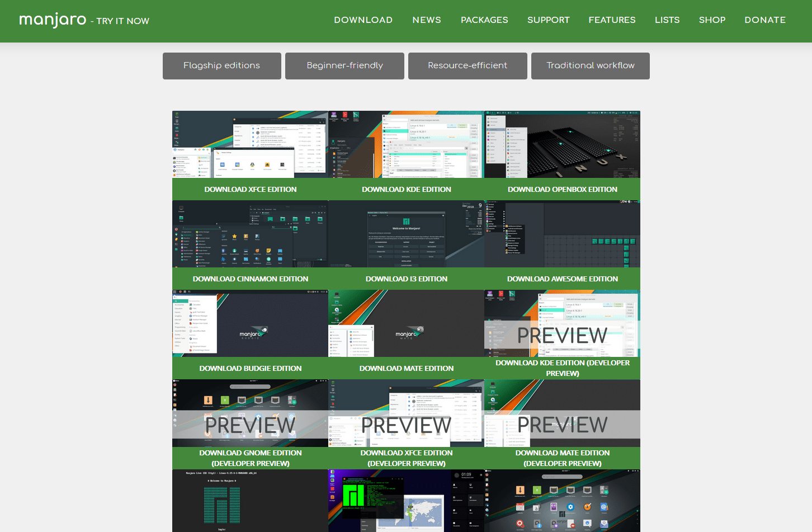Enable the Beginner-friendly filter

pos(344,65)
